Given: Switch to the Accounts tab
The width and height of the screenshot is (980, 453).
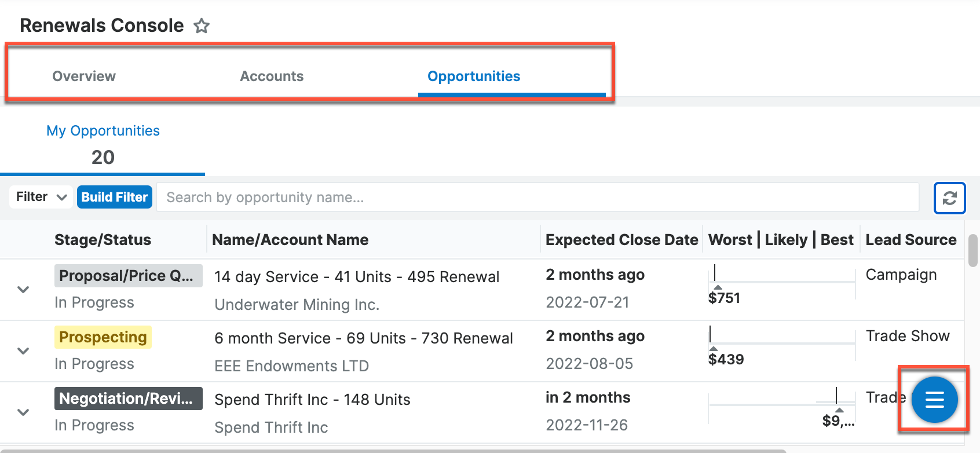Looking at the screenshot, I should (x=272, y=76).
